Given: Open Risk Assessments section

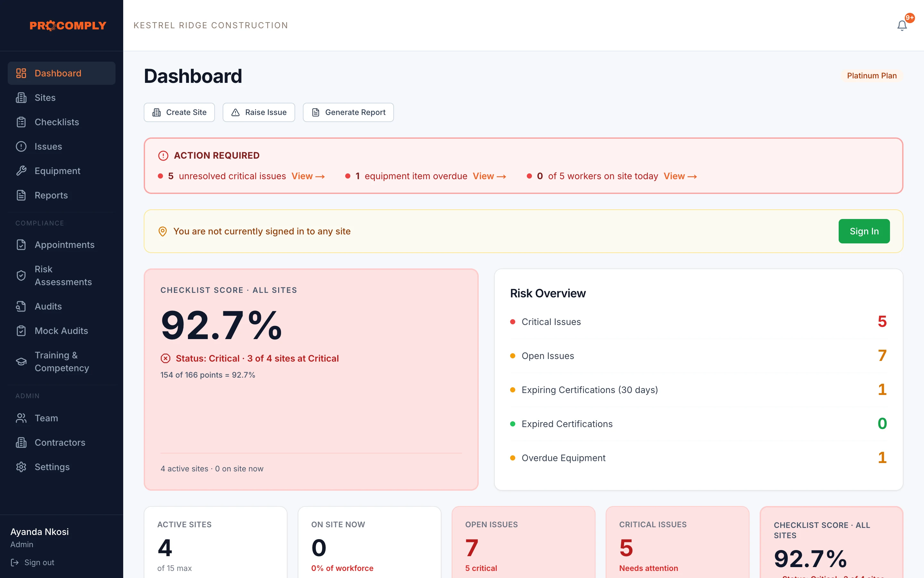Looking at the screenshot, I should tap(62, 276).
